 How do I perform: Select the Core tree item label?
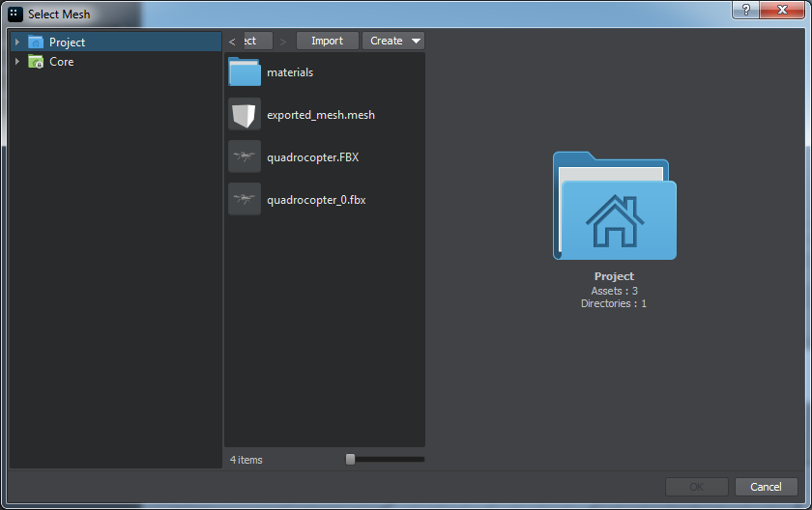(x=61, y=62)
